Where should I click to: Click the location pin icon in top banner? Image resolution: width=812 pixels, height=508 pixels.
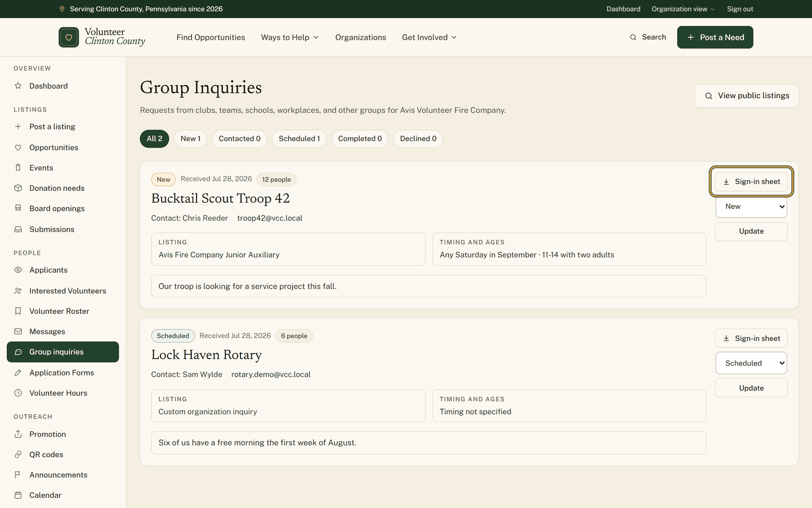coord(62,9)
